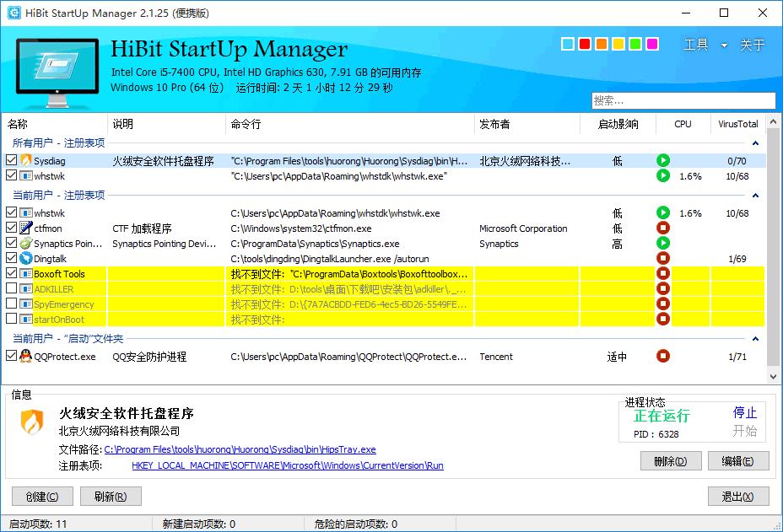
Task: Click the ADKILLER entry icon
Action: 25,289
